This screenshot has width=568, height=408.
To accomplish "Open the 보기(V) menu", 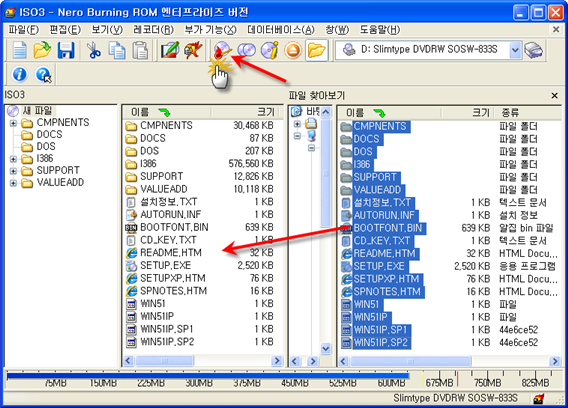I will (107, 30).
